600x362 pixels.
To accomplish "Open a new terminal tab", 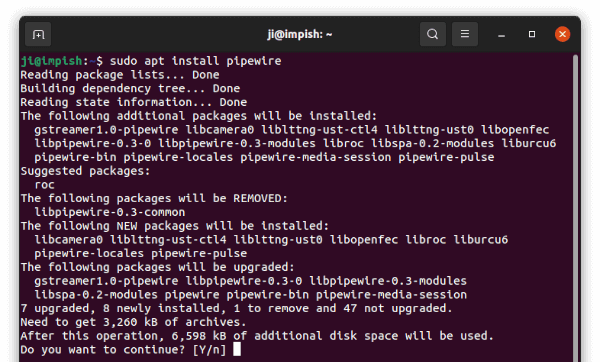I will (x=38, y=34).
